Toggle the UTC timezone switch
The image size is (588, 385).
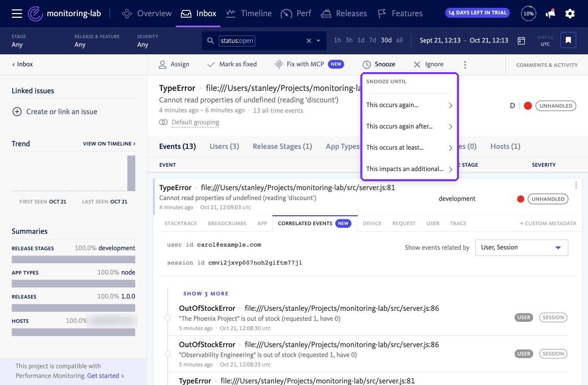tap(545, 41)
